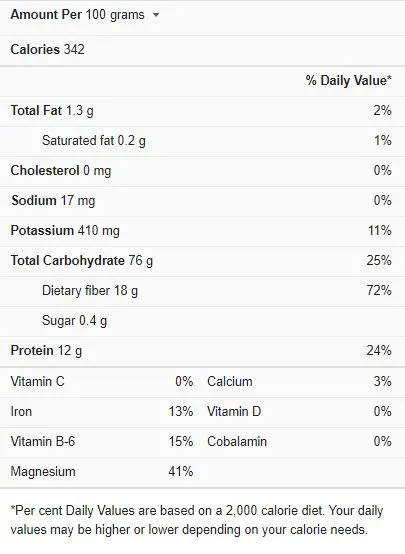Screen dimensions: 405x554
Task: Click the % Daily Value header
Action: click(348, 80)
